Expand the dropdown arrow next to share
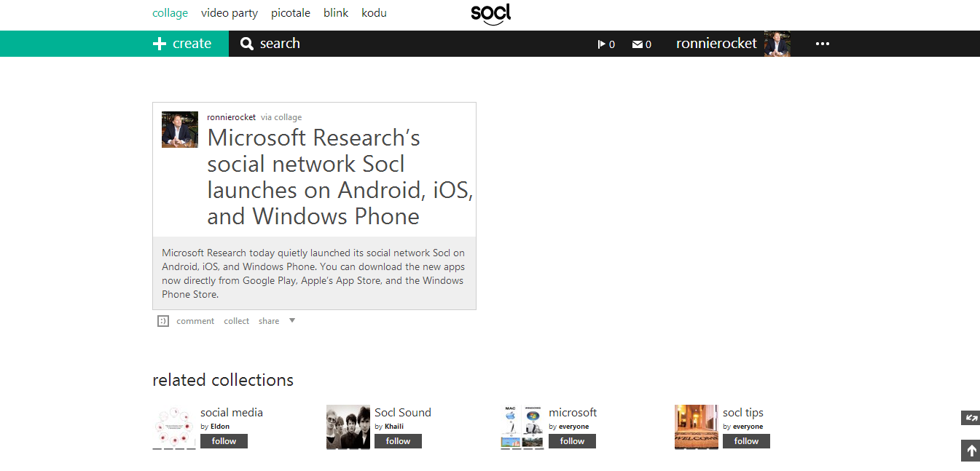 (x=292, y=320)
